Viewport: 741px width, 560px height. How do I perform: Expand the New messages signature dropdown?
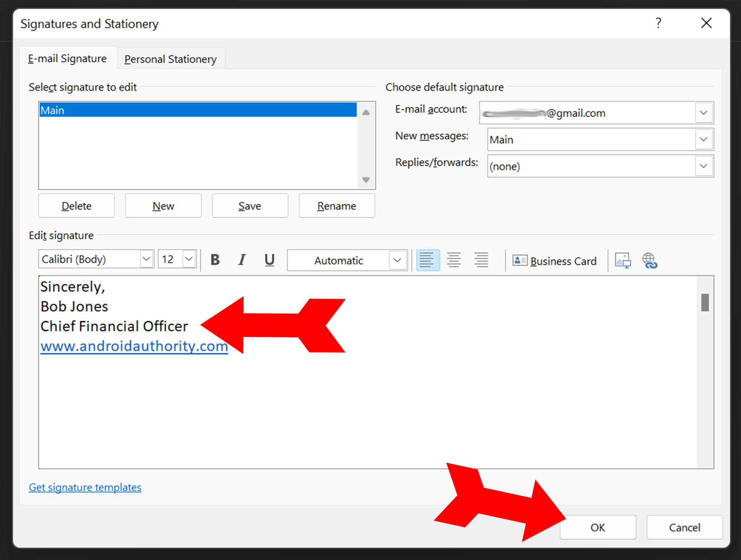(x=703, y=140)
